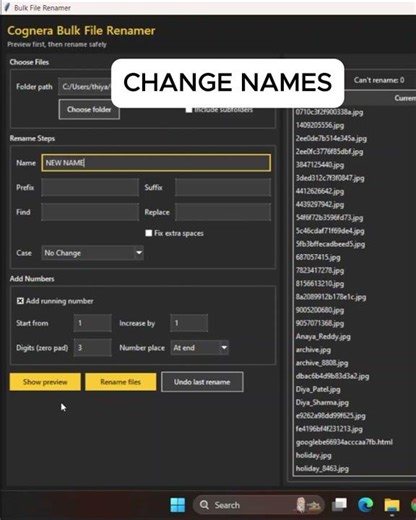Select file holiday.jpg in list
The height and width of the screenshot is (520, 416).
click(x=313, y=455)
